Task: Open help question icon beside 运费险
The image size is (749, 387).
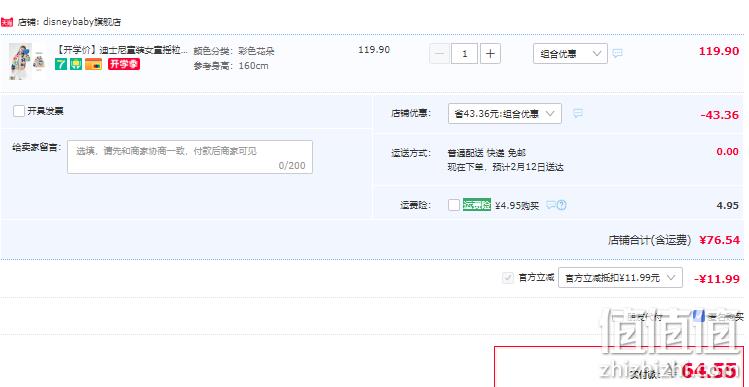Action: 562,205
